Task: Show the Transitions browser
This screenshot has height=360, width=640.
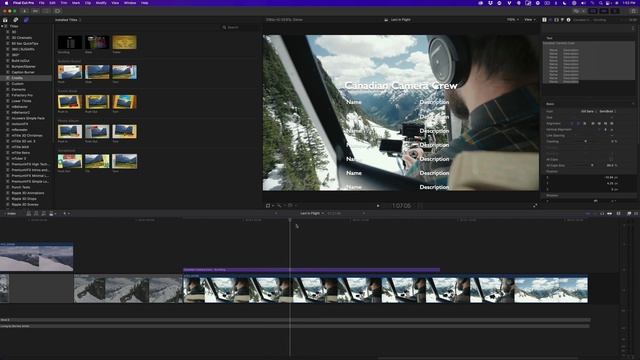Action: point(636,213)
